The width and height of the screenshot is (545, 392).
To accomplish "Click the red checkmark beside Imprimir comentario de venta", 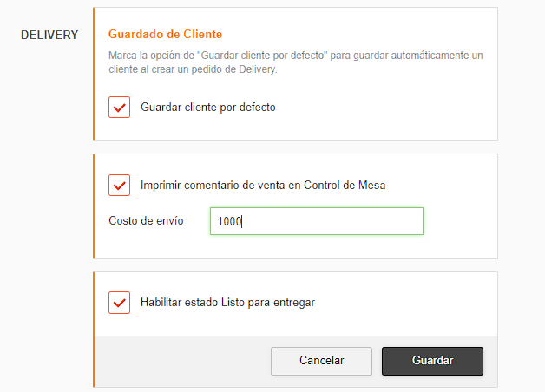I will tap(120, 185).
